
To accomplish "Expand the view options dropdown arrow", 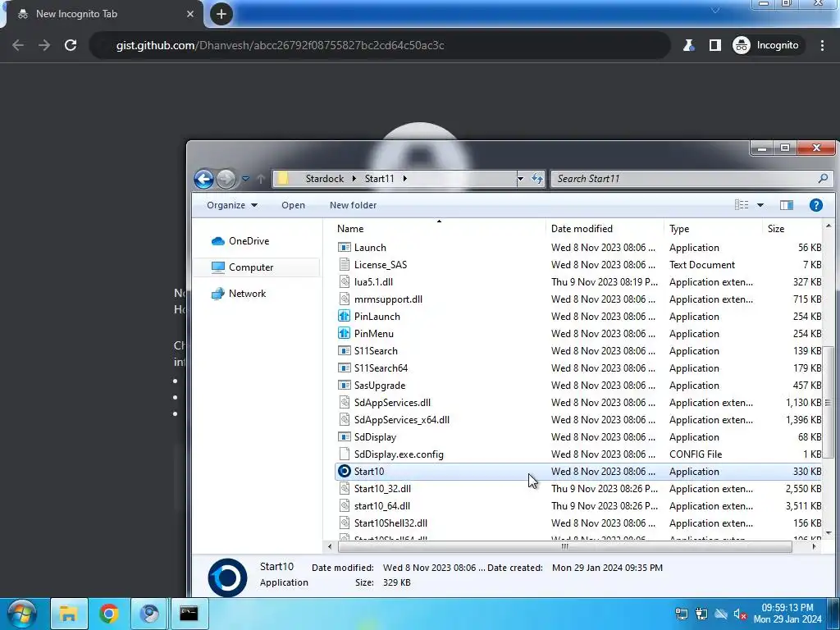I will point(760,205).
